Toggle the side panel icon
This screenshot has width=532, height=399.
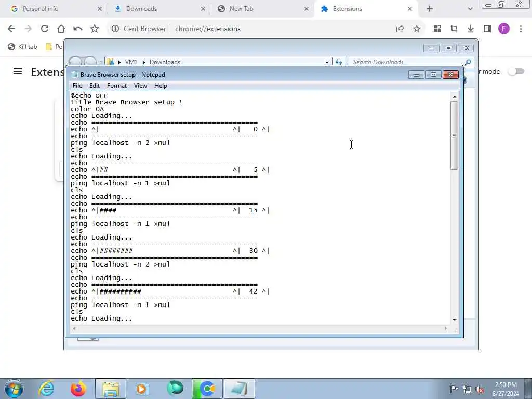pos(487,29)
